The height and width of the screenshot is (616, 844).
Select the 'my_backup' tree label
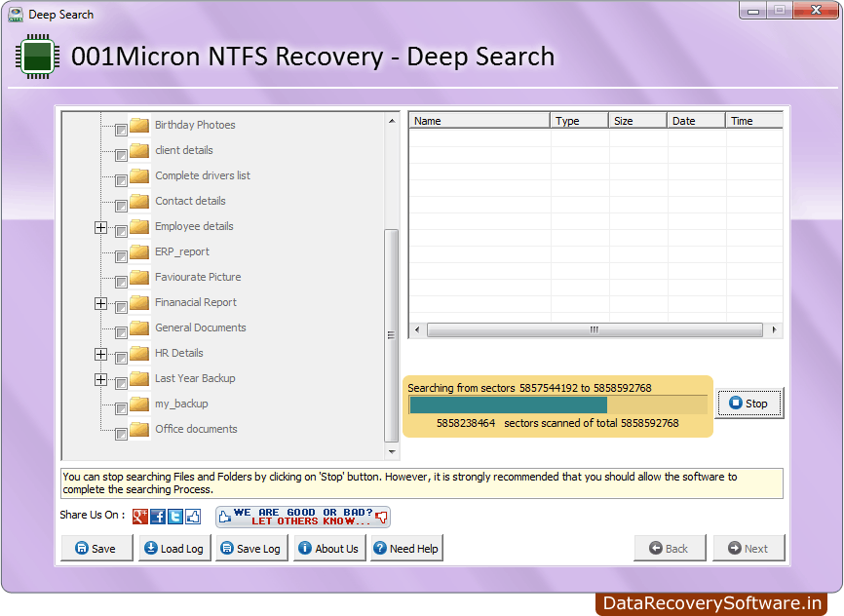(x=181, y=404)
